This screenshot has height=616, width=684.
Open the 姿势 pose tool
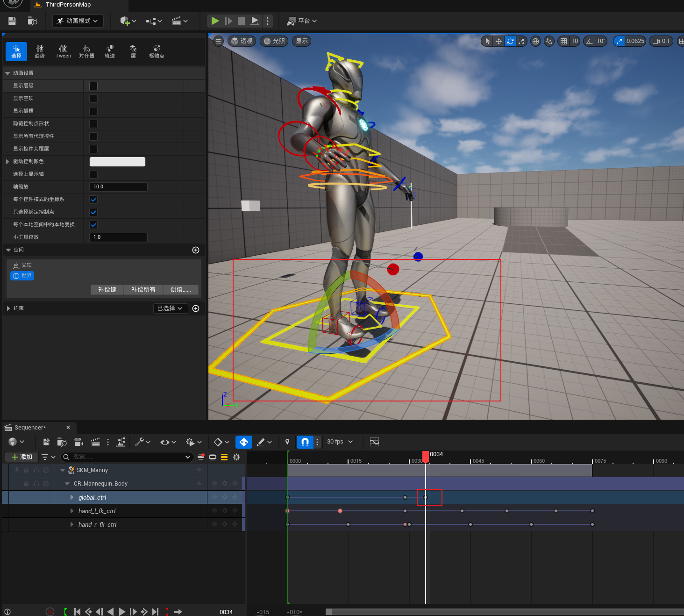(40, 51)
